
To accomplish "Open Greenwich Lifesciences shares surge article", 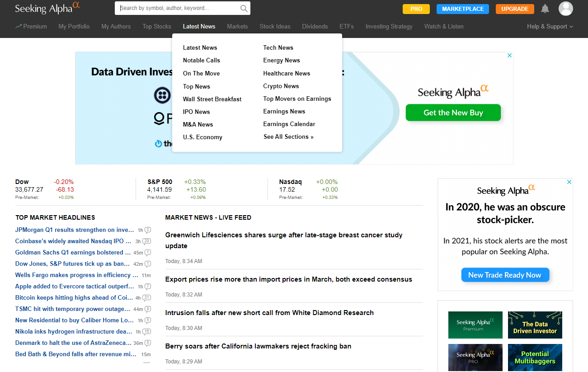I will tap(284, 240).
